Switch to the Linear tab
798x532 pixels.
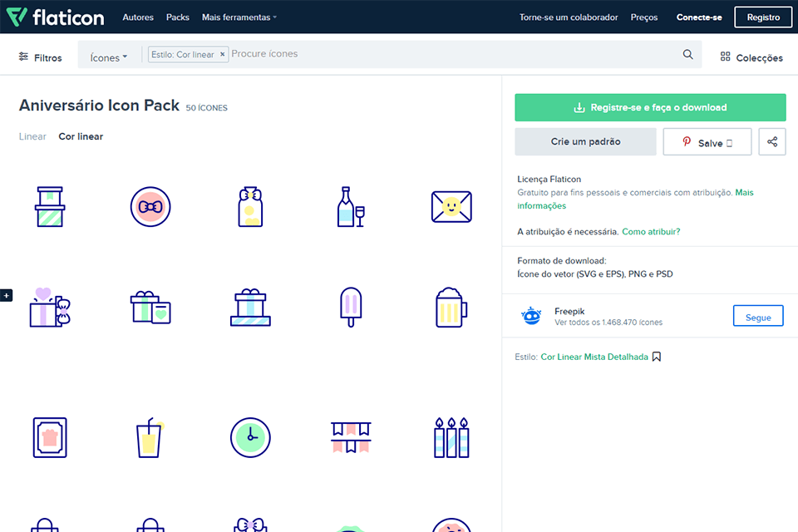point(32,136)
